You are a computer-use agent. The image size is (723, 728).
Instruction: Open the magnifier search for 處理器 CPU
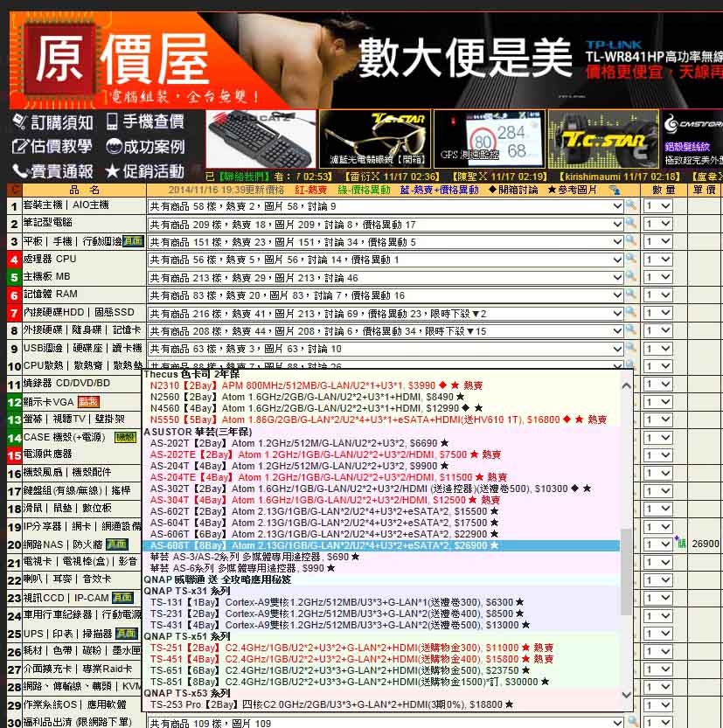pos(630,259)
